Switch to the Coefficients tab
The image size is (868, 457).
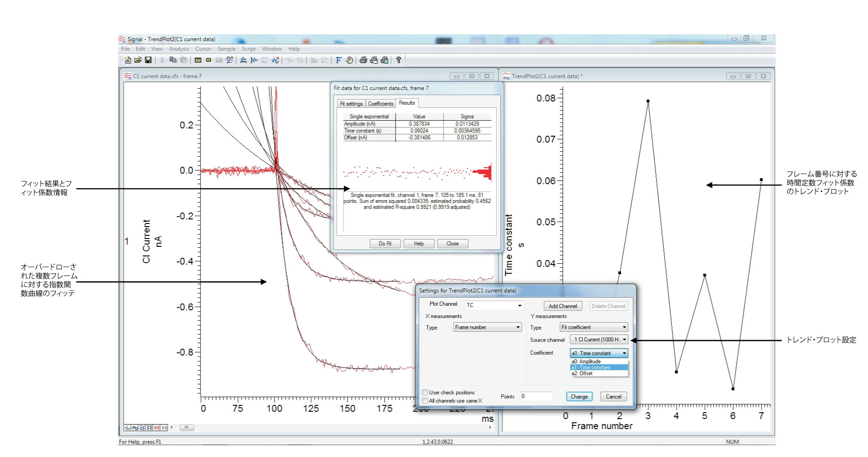pyautogui.click(x=381, y=104)
